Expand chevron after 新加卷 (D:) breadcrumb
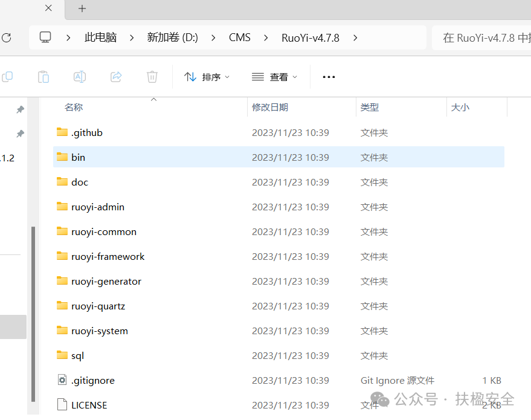531x420 pixels. [x=213, y=38]
